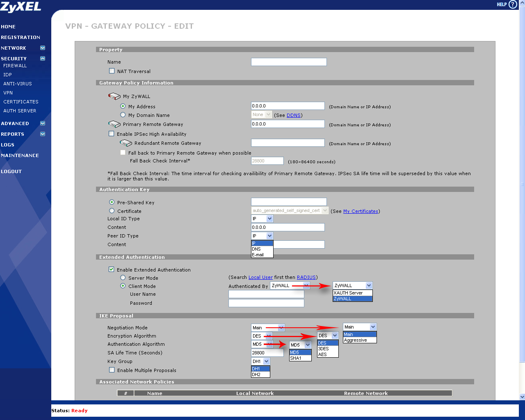This screenshot has height=420, width=525.
Task: Enable the NAT Traversal checkbox
Action: tap(112, 71)
